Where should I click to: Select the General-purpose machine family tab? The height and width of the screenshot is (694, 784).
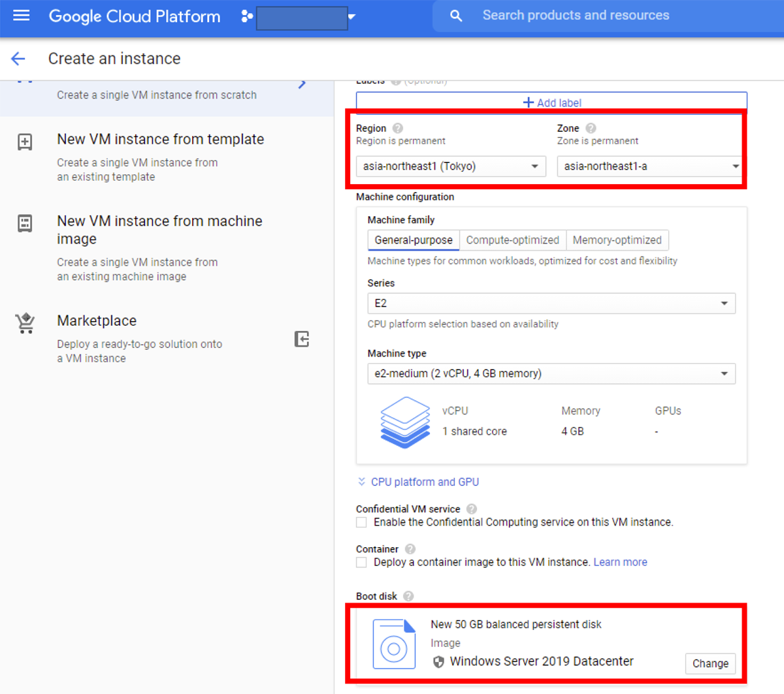(x=414, y=240)
